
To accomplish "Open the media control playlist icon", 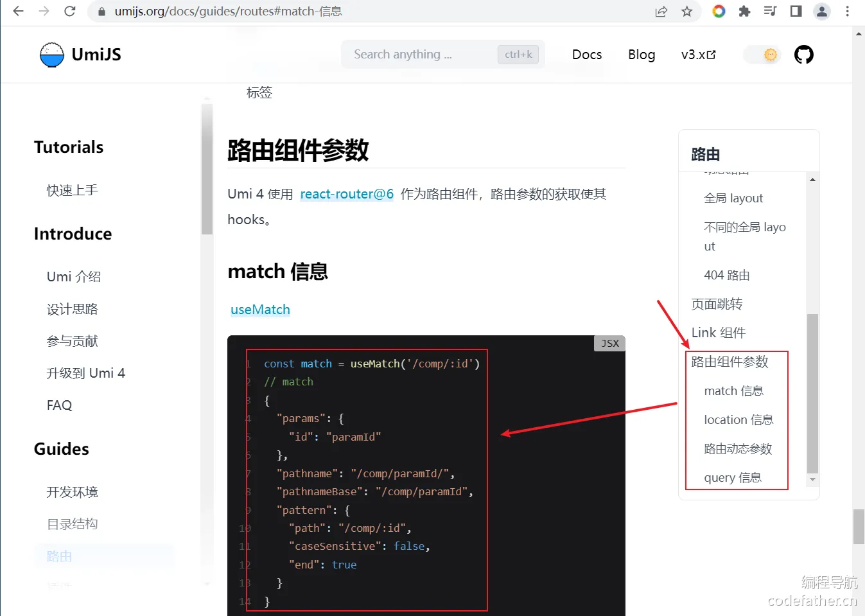I will tap(770, 11).
